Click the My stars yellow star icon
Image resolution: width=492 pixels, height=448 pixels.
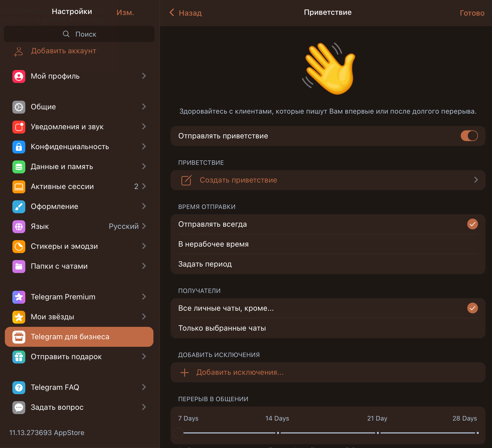pyautogui.click(x=19, y=317)
